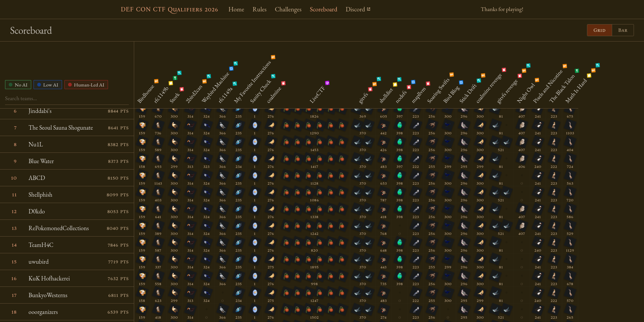Click the red category tag above coalmine
This screenshot has height=322, width=644.
tap(283, 83)
